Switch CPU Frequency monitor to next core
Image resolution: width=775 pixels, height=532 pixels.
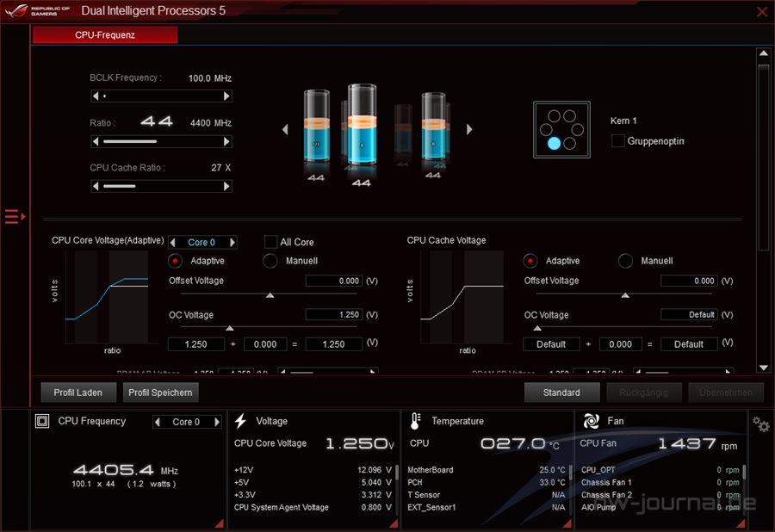[x=216, y=422]
